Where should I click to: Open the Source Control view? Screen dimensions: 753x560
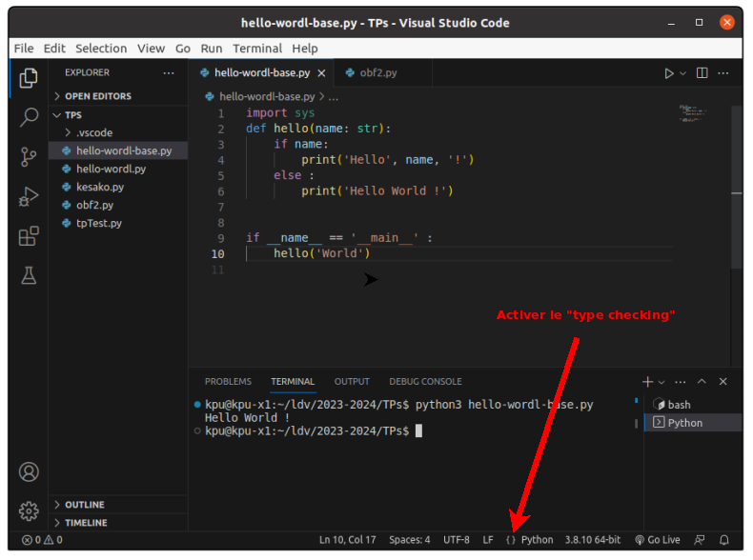29,157
